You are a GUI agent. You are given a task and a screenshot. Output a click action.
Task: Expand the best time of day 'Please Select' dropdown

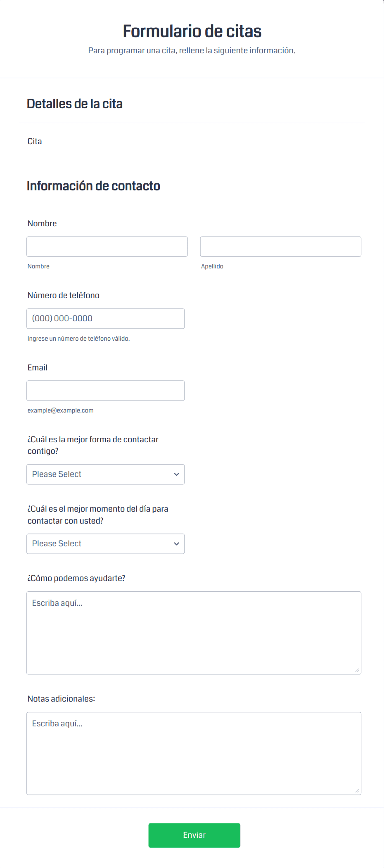[105, 544]
